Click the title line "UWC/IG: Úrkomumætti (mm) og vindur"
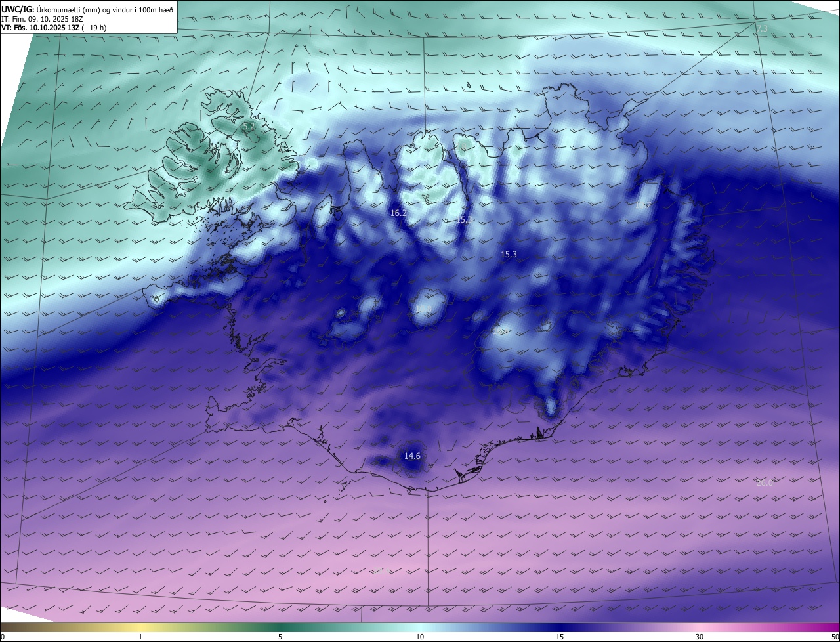 point(87,9)
